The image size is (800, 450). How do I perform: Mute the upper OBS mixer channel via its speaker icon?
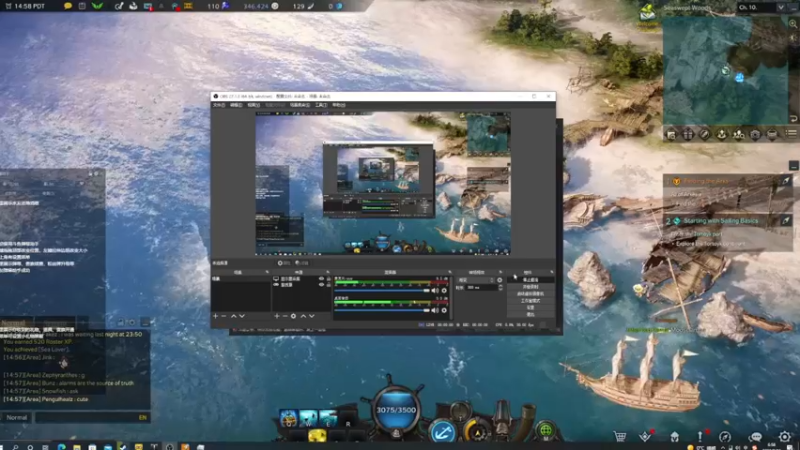(435, 291)
